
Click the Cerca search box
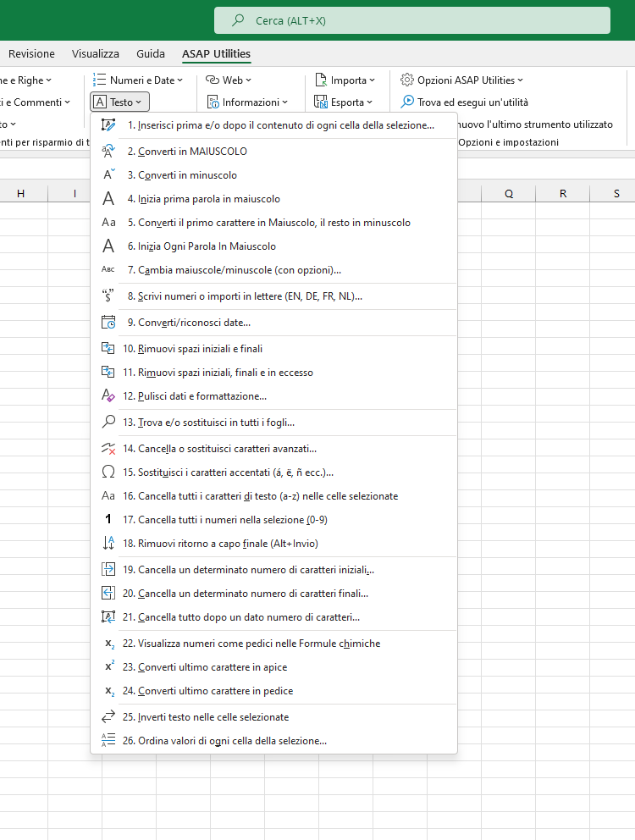[x=411, y=20]
